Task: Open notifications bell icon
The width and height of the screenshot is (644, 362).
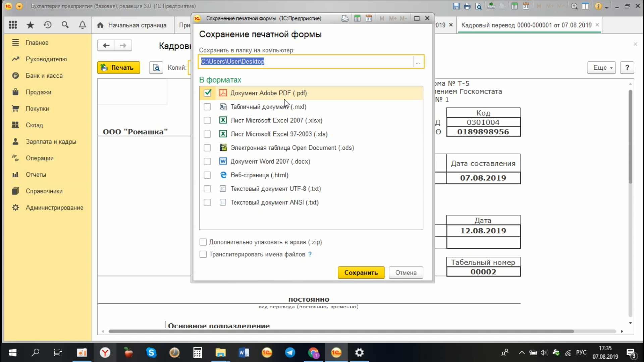Action: click(83, 25)
